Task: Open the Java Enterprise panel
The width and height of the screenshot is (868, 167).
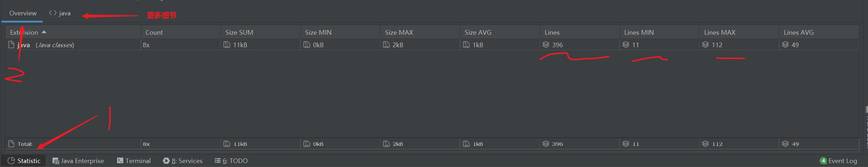Action: [x=78, y=161]
